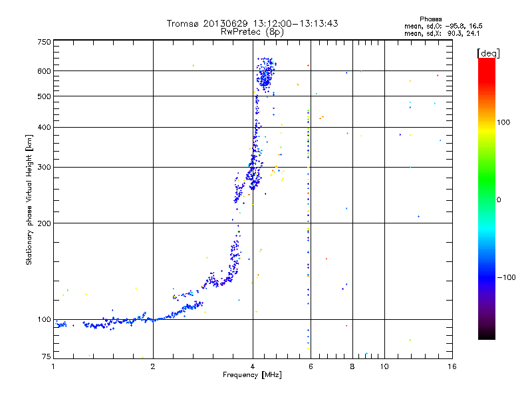Select the 'RwPretec (8p)' subtitle text
Viewport: 532px width, 399px height.
(252, 32)
